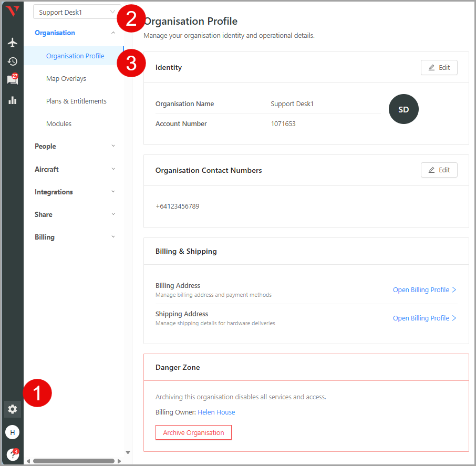Click the scroll down arrow in sidebar
Screen dimensions: 476x466
(x=128, y=452)
